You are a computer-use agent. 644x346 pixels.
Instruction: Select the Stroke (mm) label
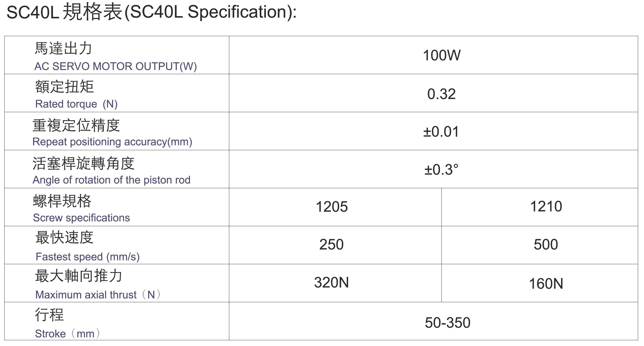click(x=68, y=334)
